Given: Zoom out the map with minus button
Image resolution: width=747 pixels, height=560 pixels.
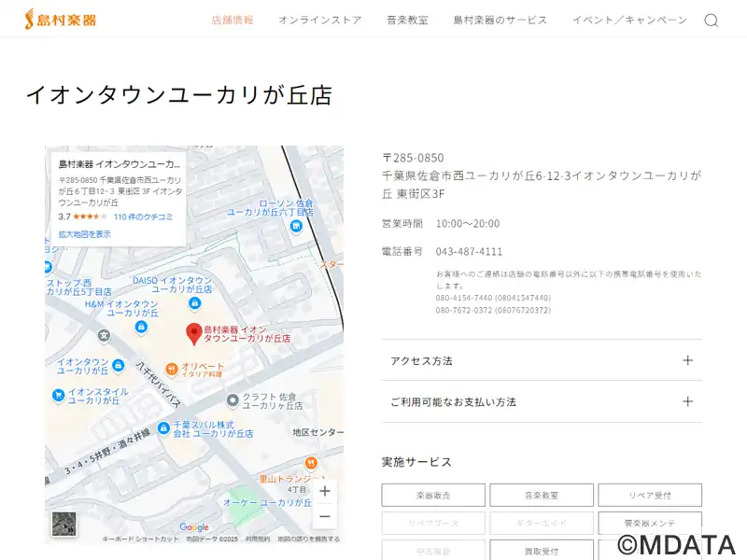Looking at the screenshot, I should (325, 516).
